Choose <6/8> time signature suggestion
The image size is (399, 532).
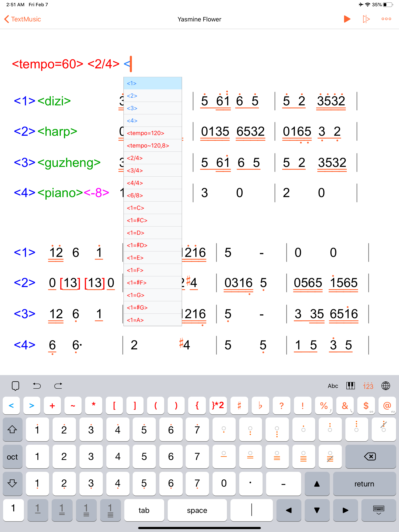point(153,195)
